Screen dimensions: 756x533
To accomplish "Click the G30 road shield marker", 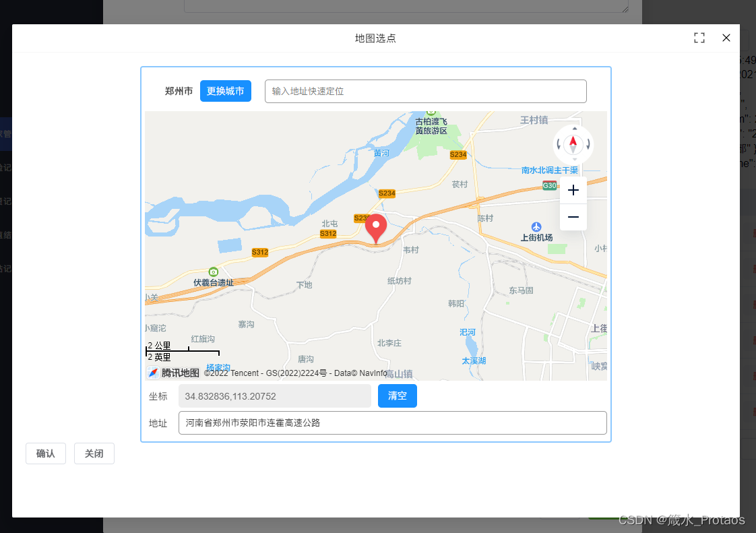I will coord(549,185).
